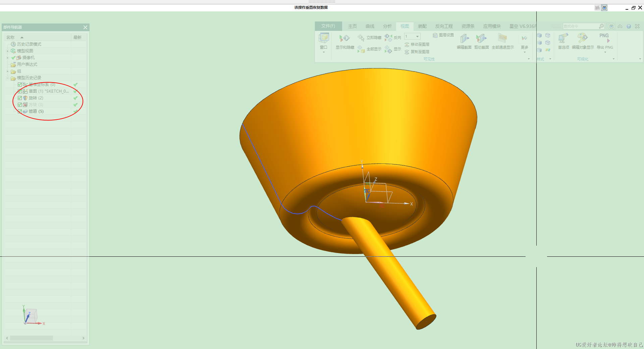Click the 星空 V6.936F tab
Screen dimensions: 644x349
pyautogui.click(x=523, y=26)
